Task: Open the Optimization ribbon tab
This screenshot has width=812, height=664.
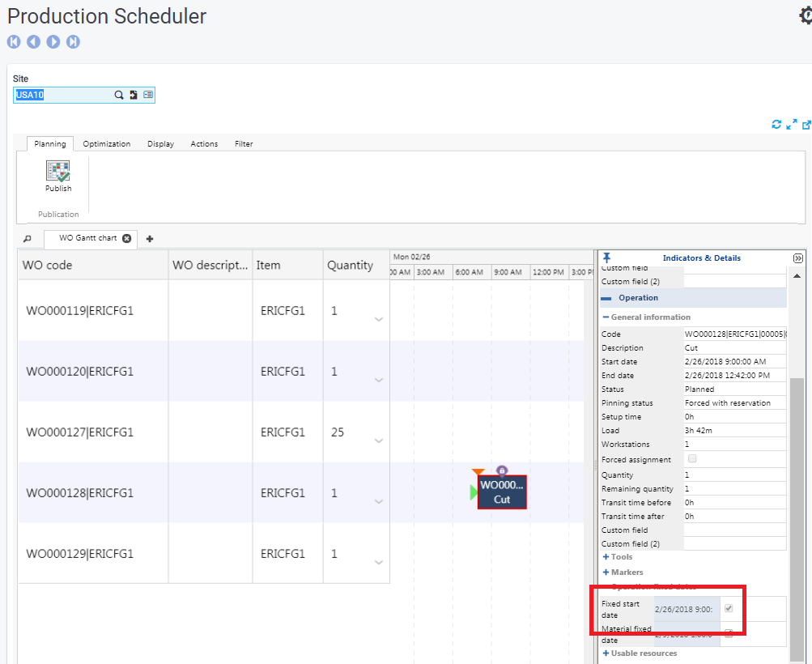Action: pyautogui.click(x=106, y=144)
